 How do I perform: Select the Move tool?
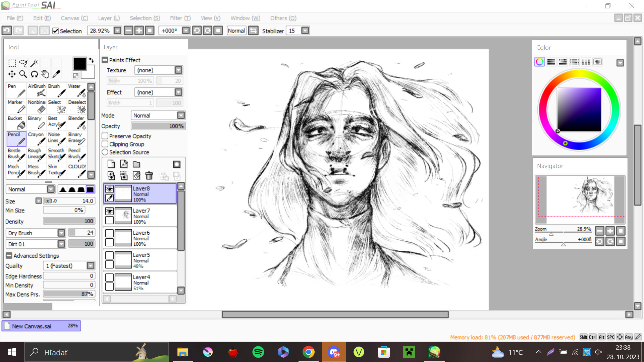[12, 74]
